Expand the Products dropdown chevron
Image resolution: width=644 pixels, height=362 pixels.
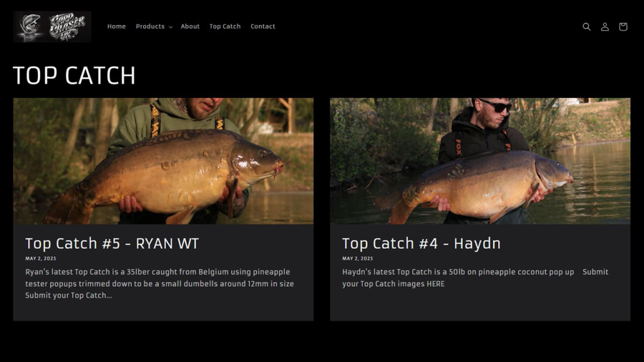click(x=170, y=27)
